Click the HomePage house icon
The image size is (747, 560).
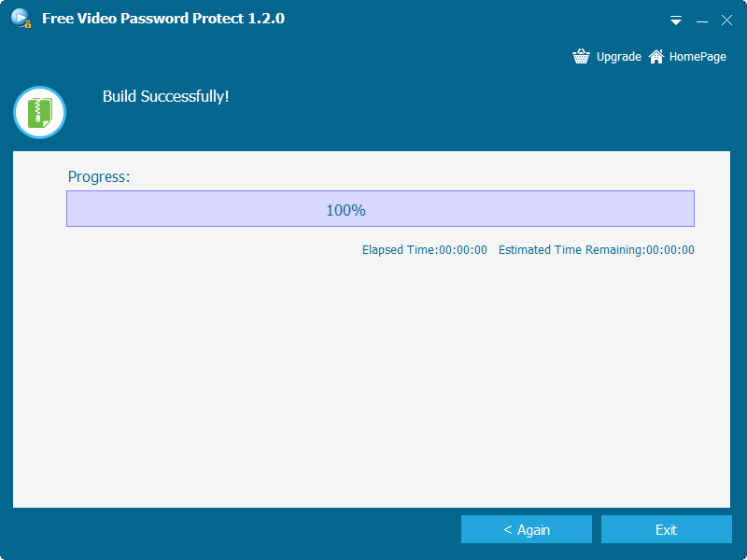pos(656,56)
